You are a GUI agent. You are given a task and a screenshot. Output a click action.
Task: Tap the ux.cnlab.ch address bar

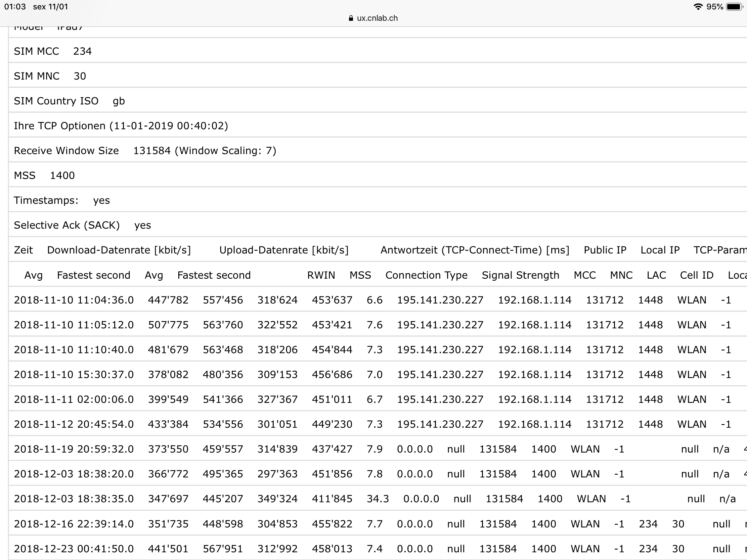tap(377, 18)
